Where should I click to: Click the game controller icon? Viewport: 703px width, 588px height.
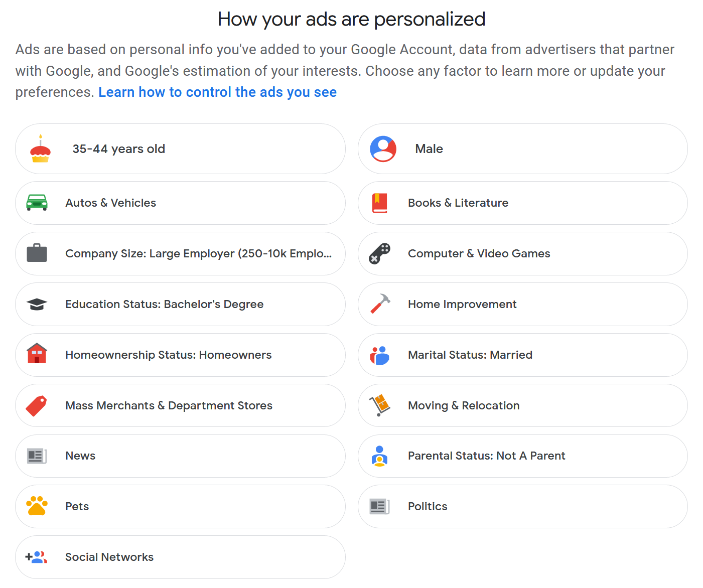[379, 253]
